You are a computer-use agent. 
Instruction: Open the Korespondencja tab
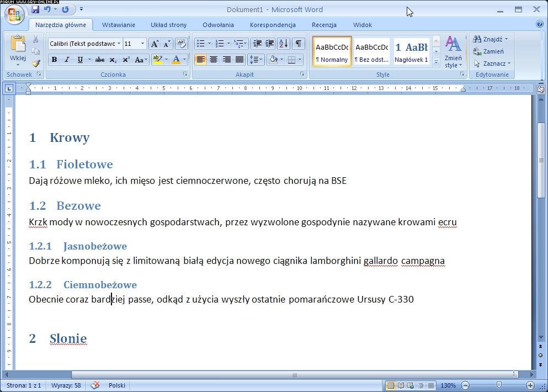coord(273,25)
